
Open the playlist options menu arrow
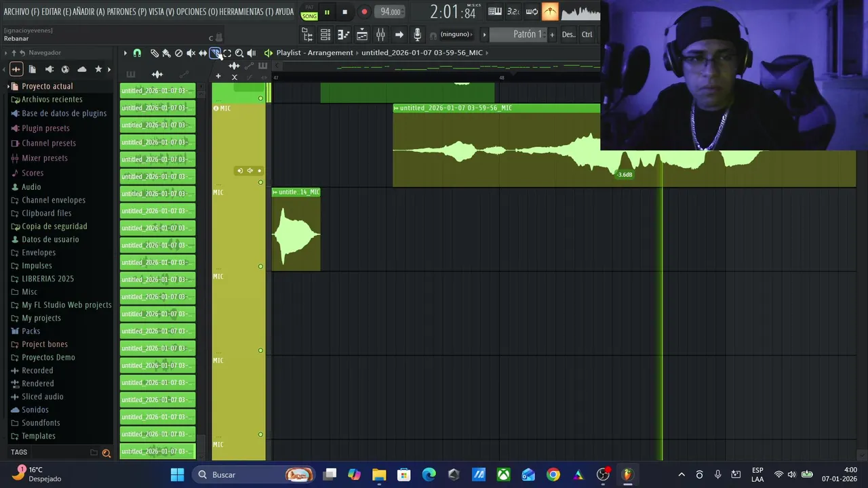click(125, 53)
